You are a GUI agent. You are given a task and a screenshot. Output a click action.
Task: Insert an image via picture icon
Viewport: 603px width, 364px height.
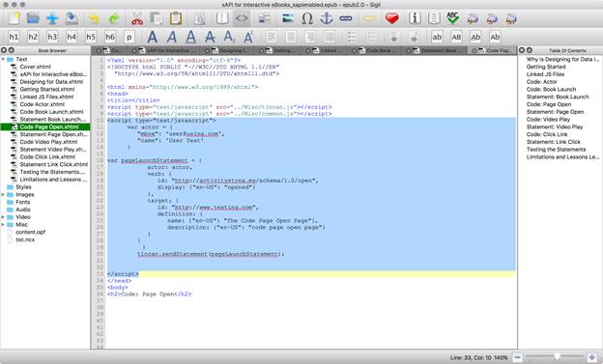click(x=288, y=18)
